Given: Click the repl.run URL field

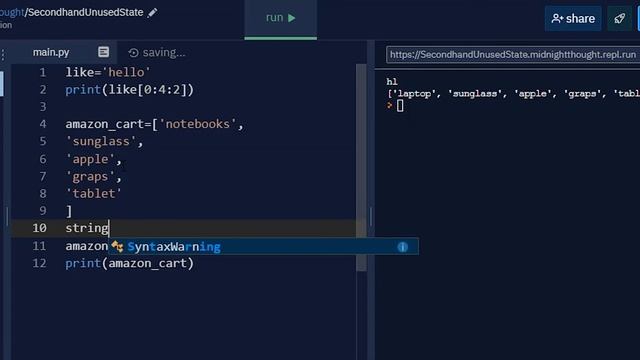Looking at the screenshot, I should (x=513, y=55).
